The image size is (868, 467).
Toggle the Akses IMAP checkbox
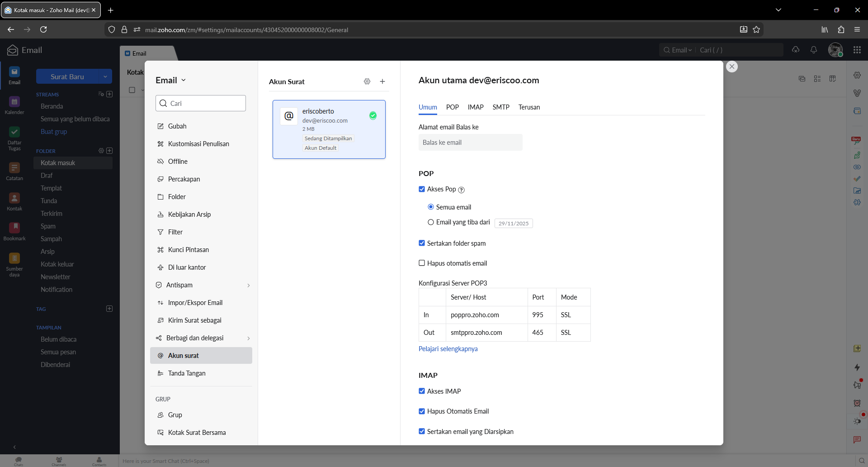pyautogui.click(x=422, y=391)
